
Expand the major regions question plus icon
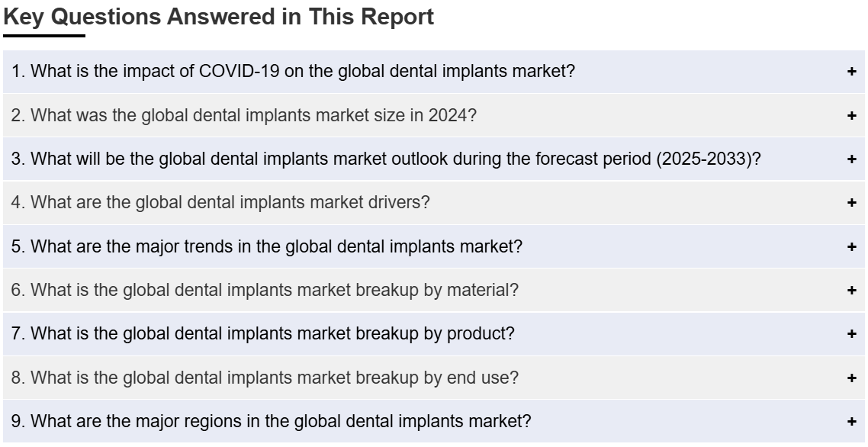point(851,422)
